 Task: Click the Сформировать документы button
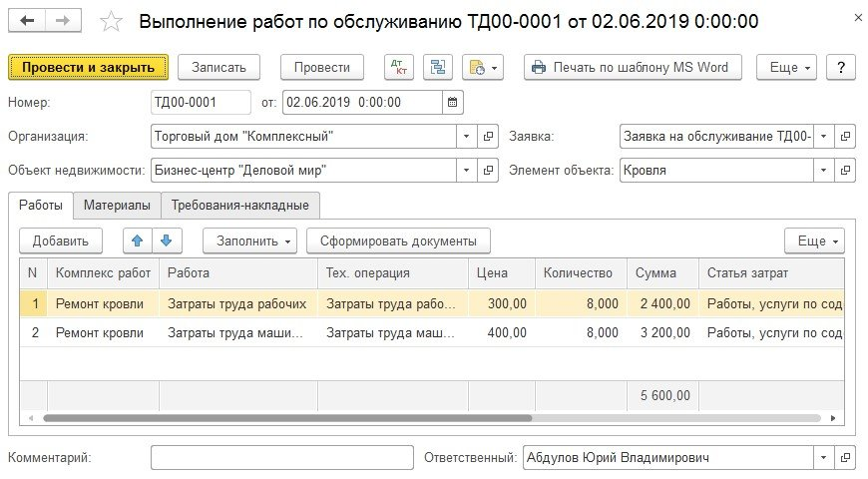[x=398, y=240]
